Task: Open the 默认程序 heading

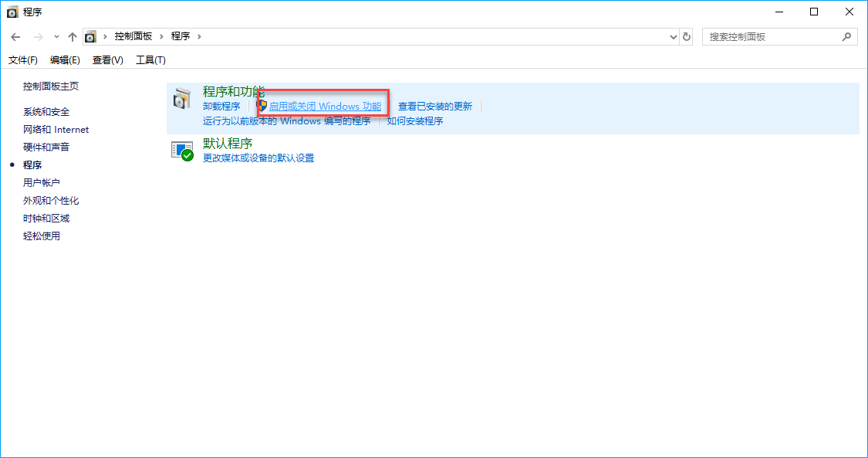Action: pyautogui.click(x=228, y=144)
